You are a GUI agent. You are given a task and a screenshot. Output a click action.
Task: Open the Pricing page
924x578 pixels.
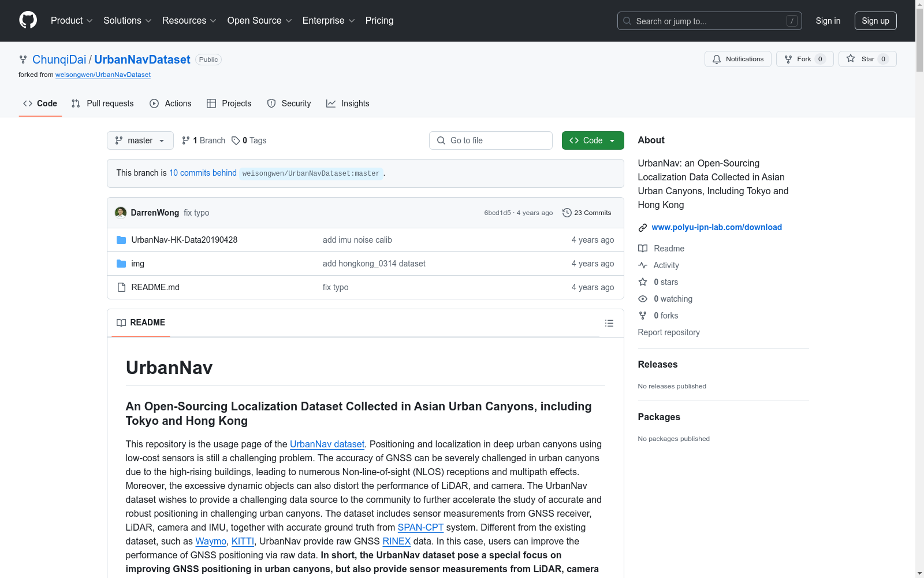(379, 20)
